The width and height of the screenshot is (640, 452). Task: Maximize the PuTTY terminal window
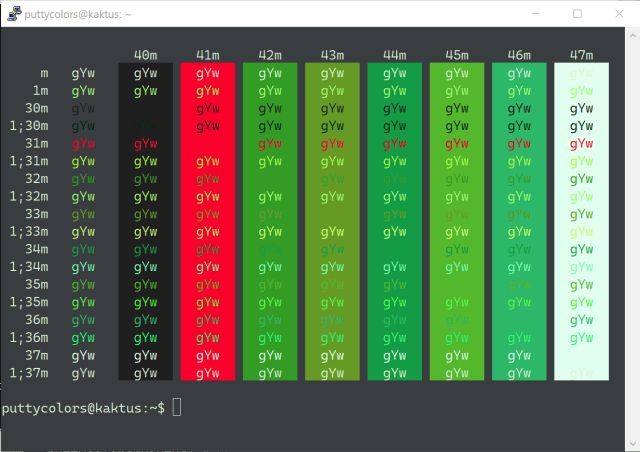point(577,14)
